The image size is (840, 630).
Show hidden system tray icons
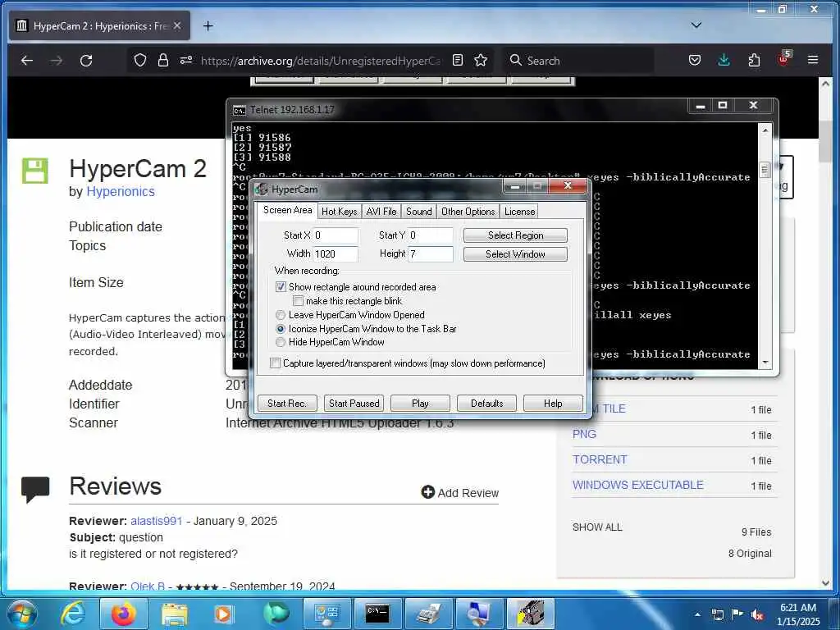tap(697, 614)
